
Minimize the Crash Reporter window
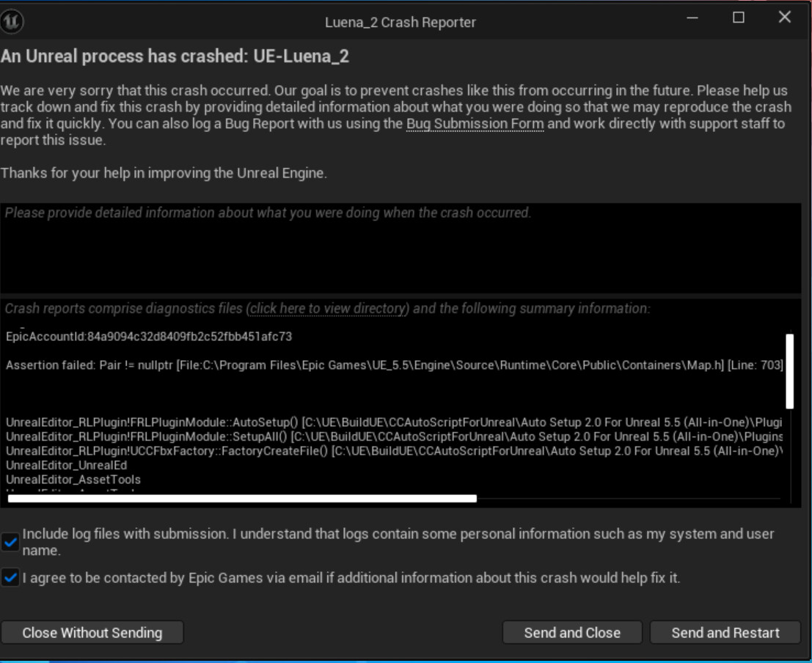point(692,18)
